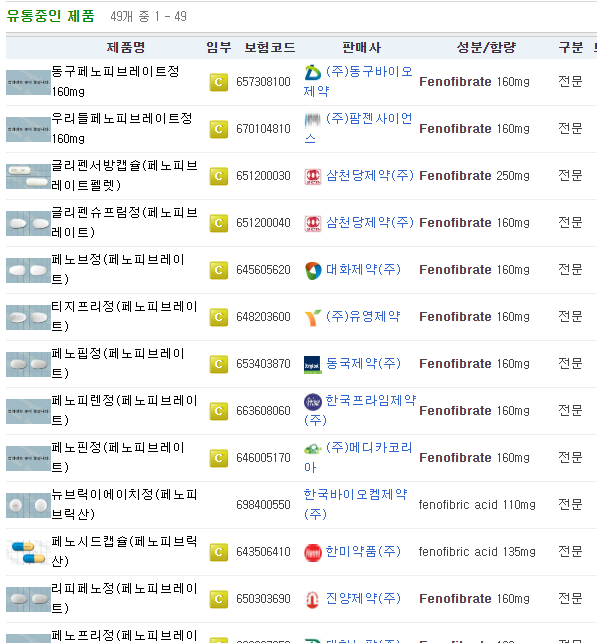Click the C icon in 페노피렌정 row
Viewport: 597px width, 643px height.
(219, 411)
